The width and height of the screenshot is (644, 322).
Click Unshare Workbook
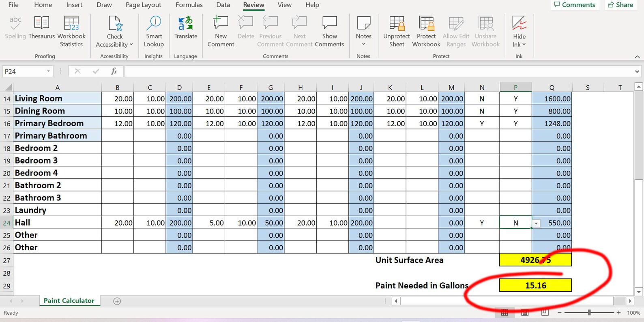click(485, 32)
